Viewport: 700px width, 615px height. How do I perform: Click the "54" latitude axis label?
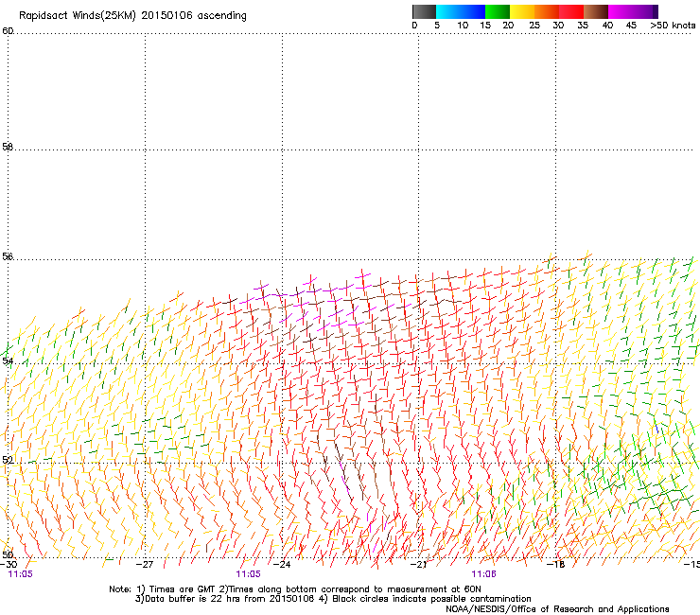pos(8,360)
